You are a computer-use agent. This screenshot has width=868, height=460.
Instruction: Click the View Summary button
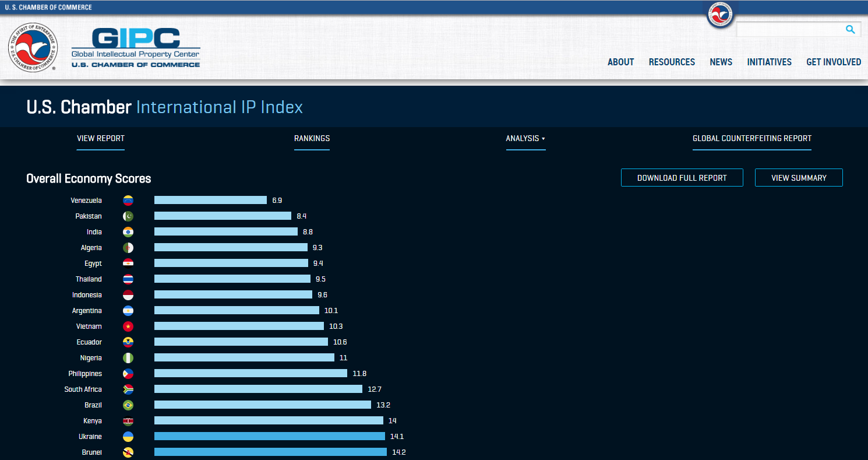(798, 178)
